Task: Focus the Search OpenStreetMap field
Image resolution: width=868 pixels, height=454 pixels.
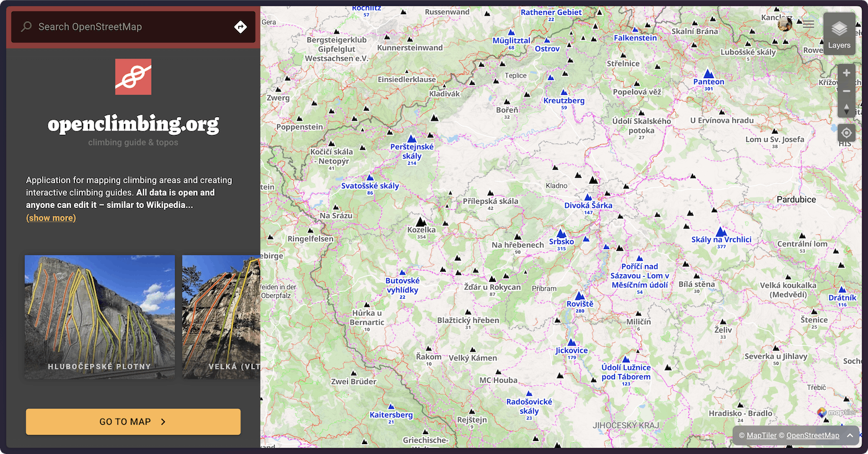Action: coord(133,27)
